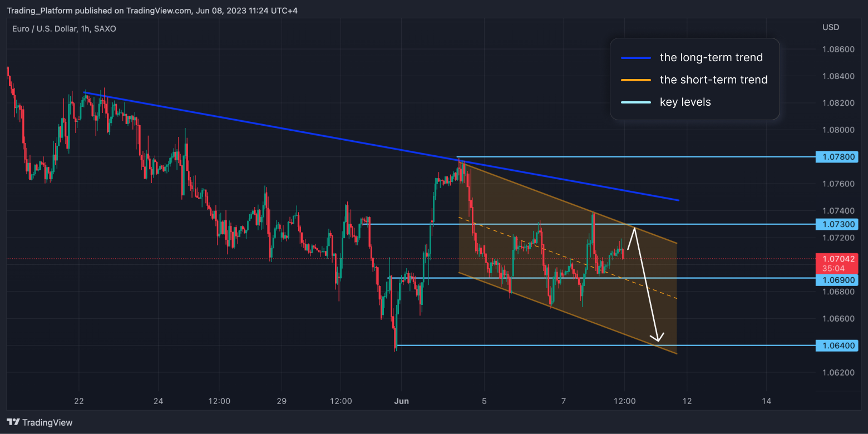Click the date 12 on time axis
Screen dimensions: 868x434
coord(687,401)
